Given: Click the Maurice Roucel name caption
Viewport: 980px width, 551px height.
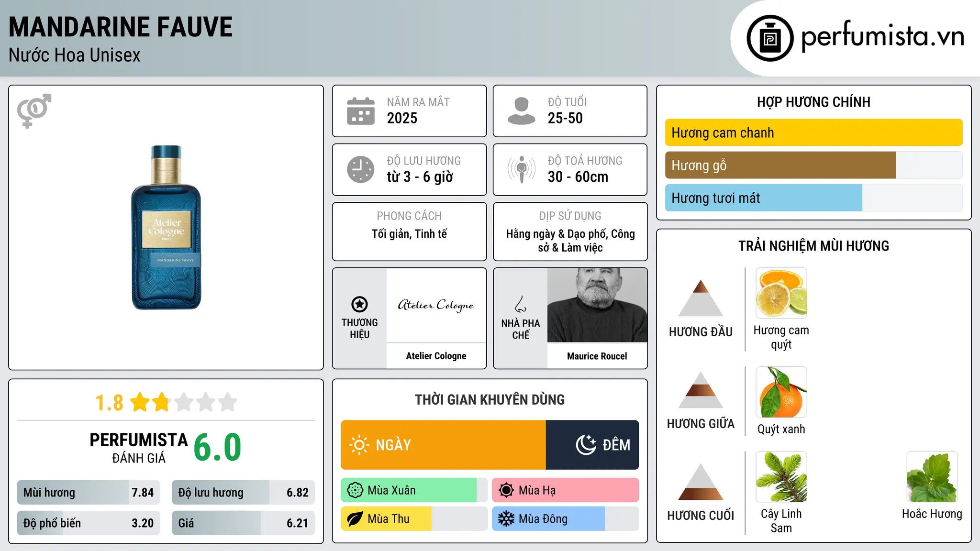Looking at the screenshot, I should [x=597, y=356].
